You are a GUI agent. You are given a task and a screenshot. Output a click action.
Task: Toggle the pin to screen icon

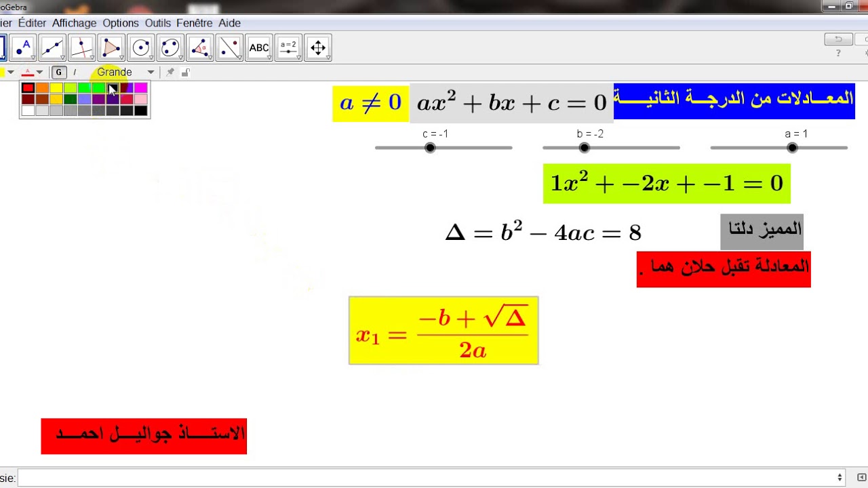click(x=170, y=72)
